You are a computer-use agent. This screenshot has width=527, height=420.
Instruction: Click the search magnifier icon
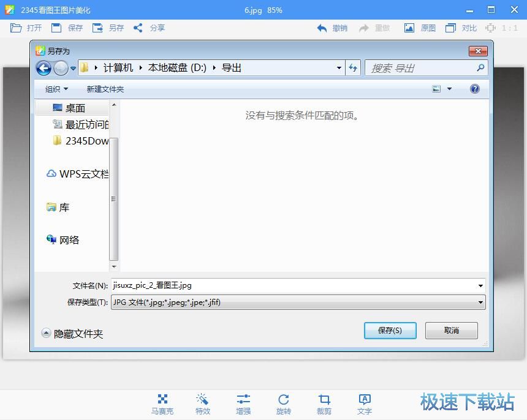(480, 68)
